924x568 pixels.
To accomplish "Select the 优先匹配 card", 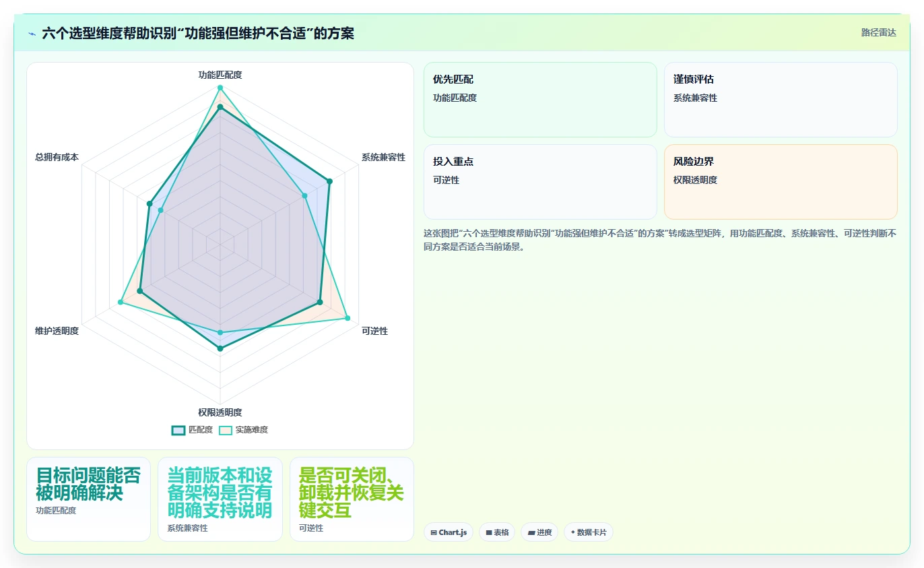I will 540,100.
